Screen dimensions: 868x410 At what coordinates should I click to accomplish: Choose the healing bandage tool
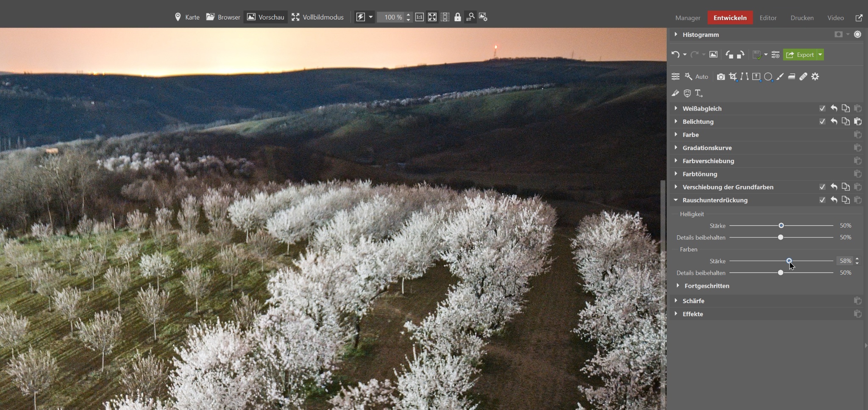tap(803, 77)
